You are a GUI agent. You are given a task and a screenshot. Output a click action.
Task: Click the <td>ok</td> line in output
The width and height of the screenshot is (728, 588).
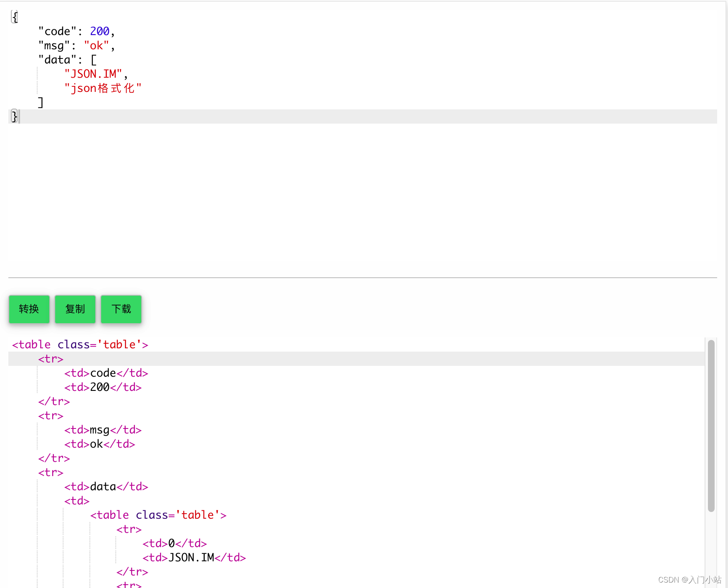[99, 444]
